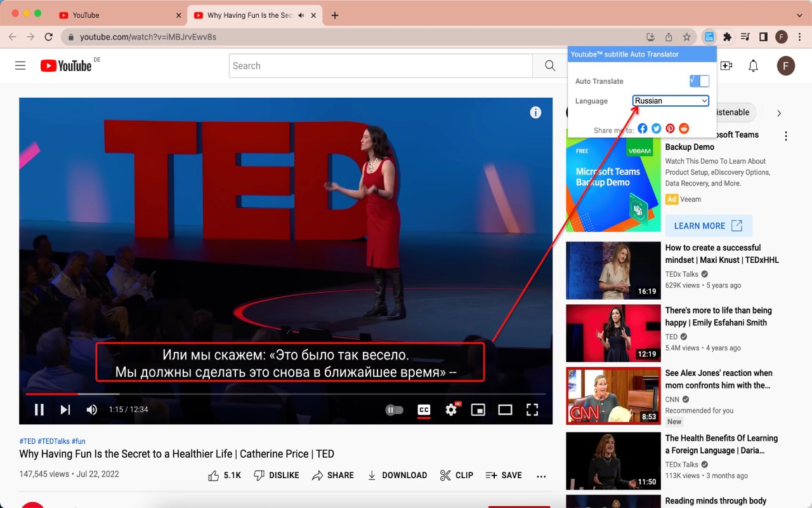Viewport: 812px width, 508px height.
Task: Open the Language dropdown set to Russian
Action: point(671,101)
